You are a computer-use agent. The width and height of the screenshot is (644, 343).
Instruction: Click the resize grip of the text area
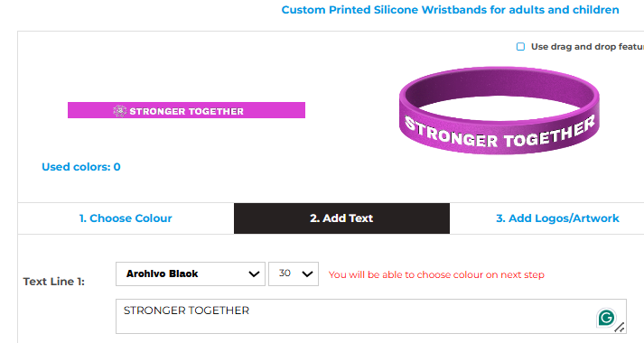click(x=620, y=328)
